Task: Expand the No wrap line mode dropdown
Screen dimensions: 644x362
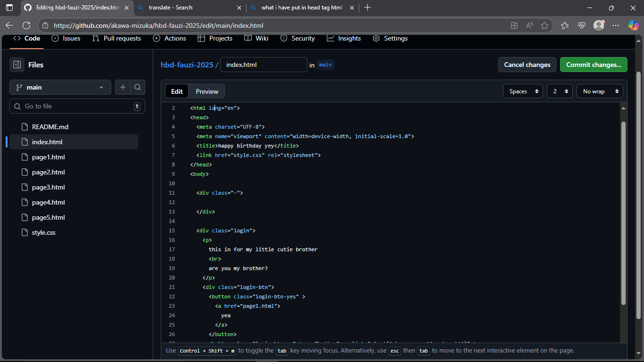Action: (x=599, y=91)
